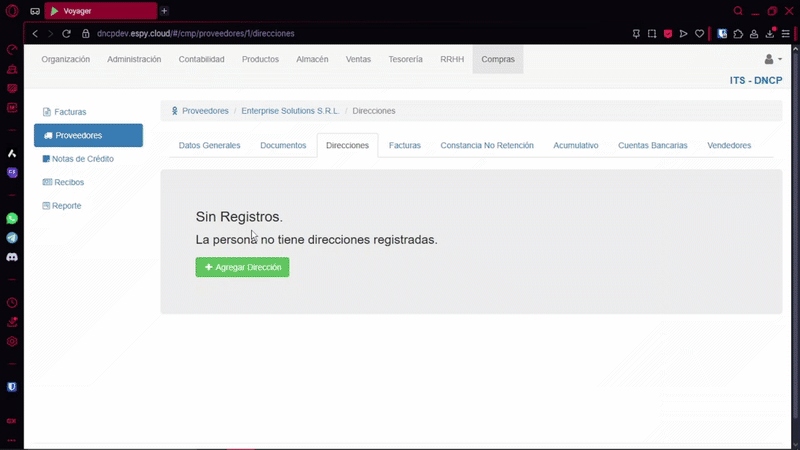Open Facturas in the left sidebar
Image resolution: width=800 pixels, height=450 pixels.
tap(88, 112)
